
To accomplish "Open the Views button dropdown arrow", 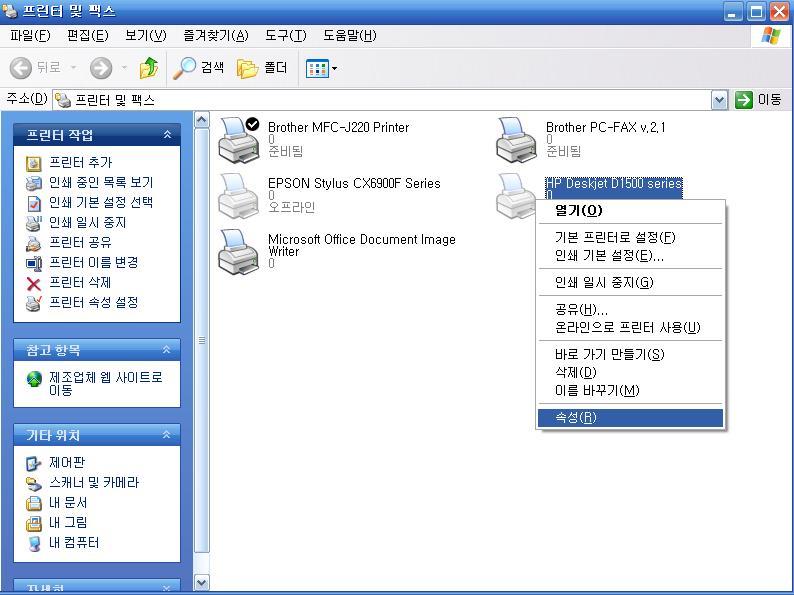I will tap(334, 68).
